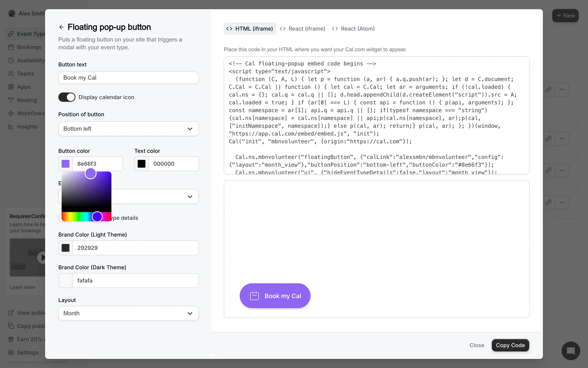Expand the Layout Month dropdown
Screen dimensions: 588x368
pyautogui.click(x=128, y=313)
